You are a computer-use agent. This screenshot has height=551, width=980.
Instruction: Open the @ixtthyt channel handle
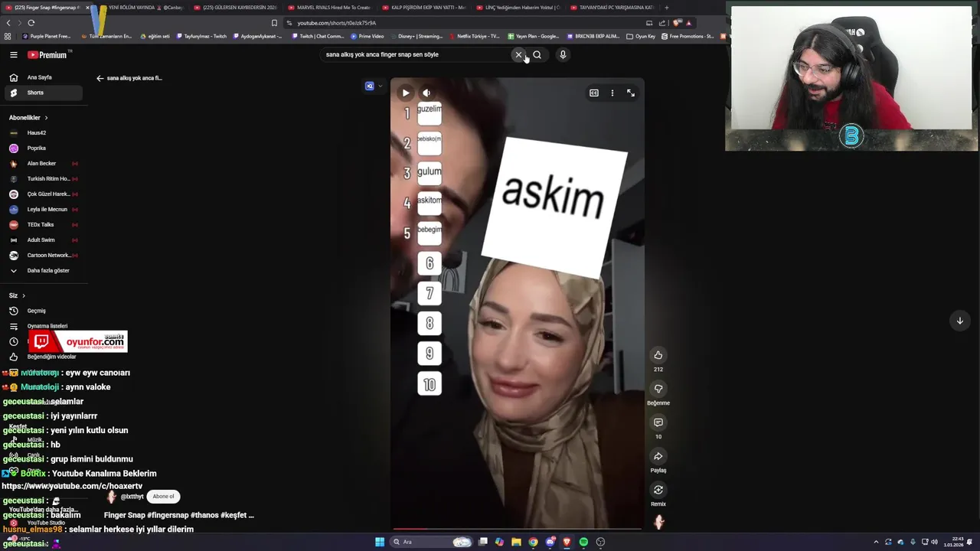pyautogui.click(x=132, y=497)
